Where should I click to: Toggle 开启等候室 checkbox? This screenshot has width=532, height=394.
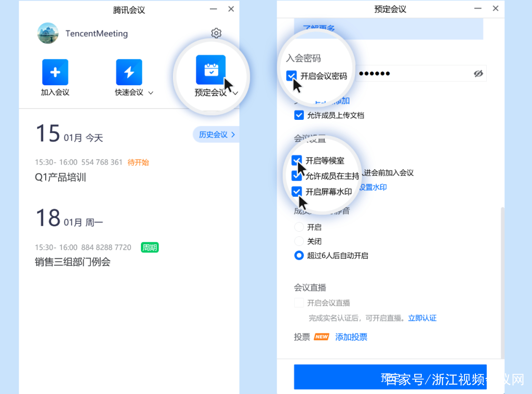click(x=297, y=160)
